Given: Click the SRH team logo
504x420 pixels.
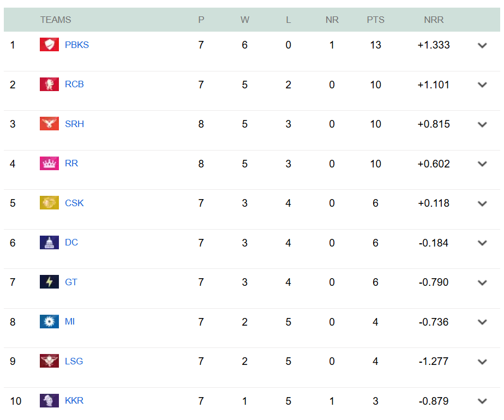Looking at the screenshot, I should tap(49, 124).
